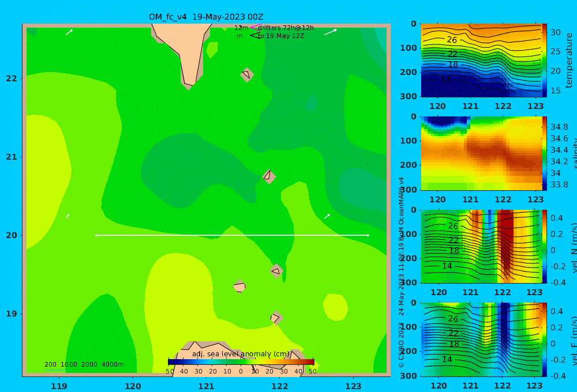Click main map longitude tick label '121'
This screenshot has height=392, width=577.
click(x=206, y=386)
